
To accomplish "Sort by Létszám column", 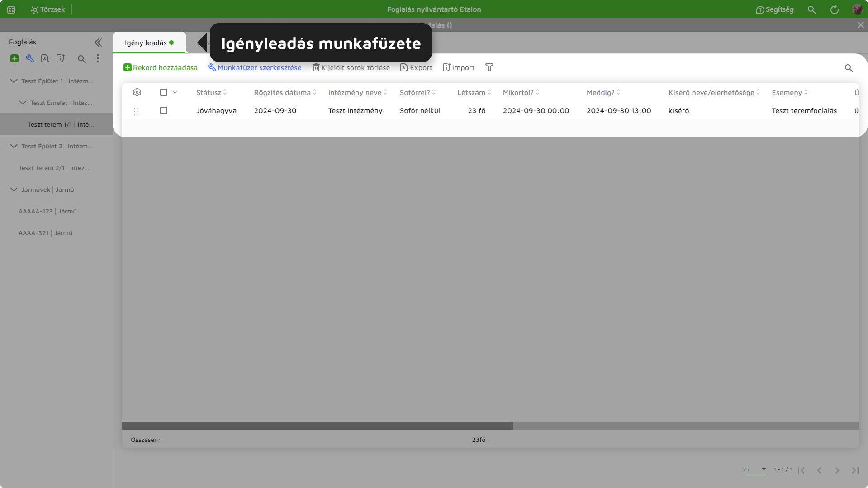I will [x=474, y=93].
